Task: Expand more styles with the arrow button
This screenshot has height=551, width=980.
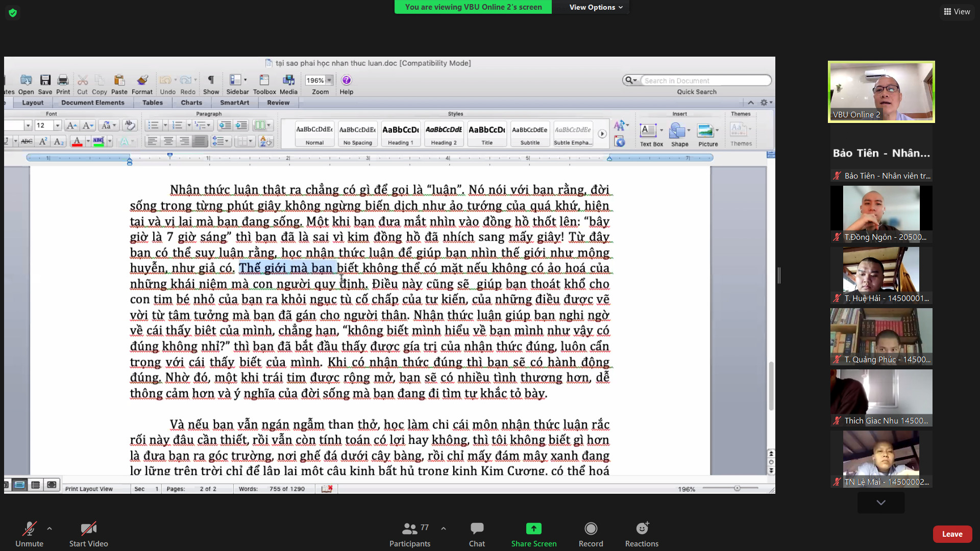Action: click(x=602, y=134)
